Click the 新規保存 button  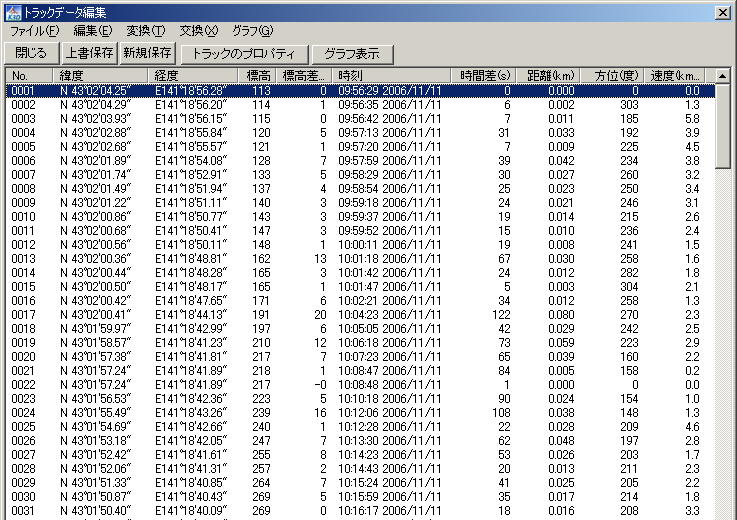(x=147, y=53)
